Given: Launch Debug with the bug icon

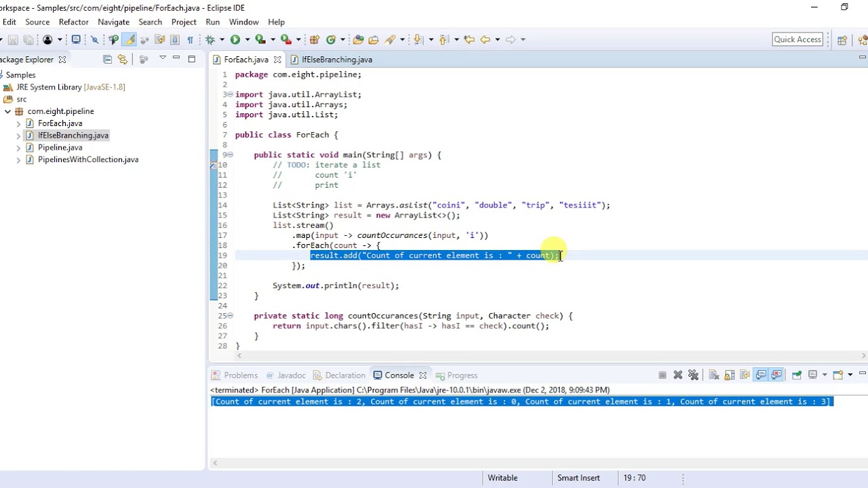Looking at the screenshot, I should coord(210,39).
